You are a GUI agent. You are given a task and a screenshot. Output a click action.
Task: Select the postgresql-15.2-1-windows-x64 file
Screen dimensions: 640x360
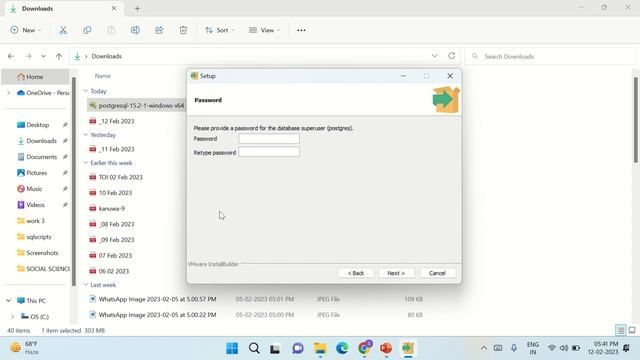137,106
